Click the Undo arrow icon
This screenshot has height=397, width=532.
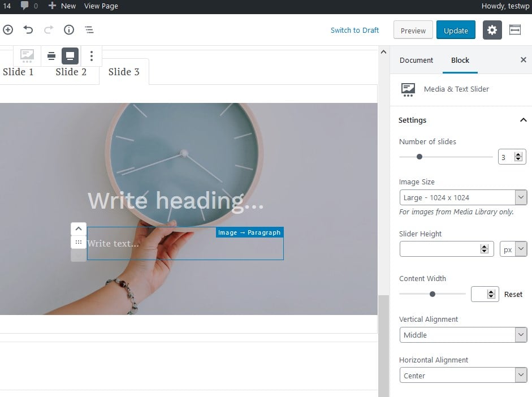[x=28, y=30]
